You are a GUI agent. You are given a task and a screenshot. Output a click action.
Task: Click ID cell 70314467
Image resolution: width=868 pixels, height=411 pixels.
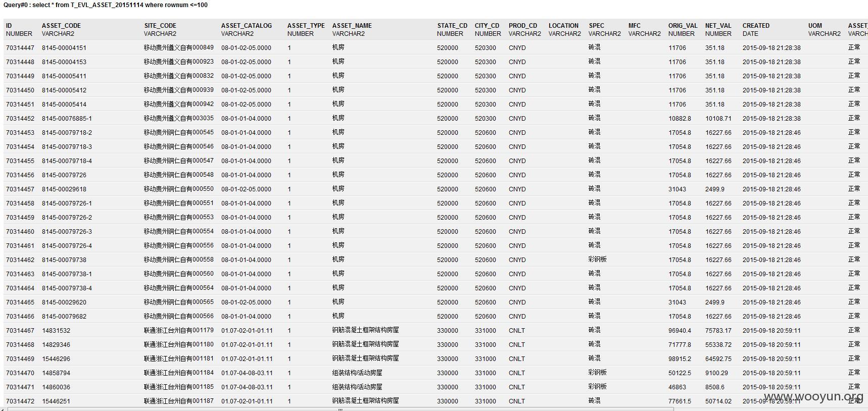tap(20, 331)
